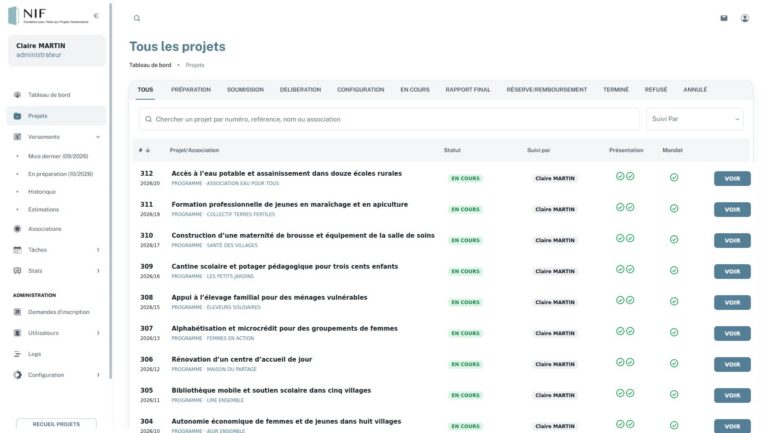Open the mail inbox icon

tap(723, 18)
